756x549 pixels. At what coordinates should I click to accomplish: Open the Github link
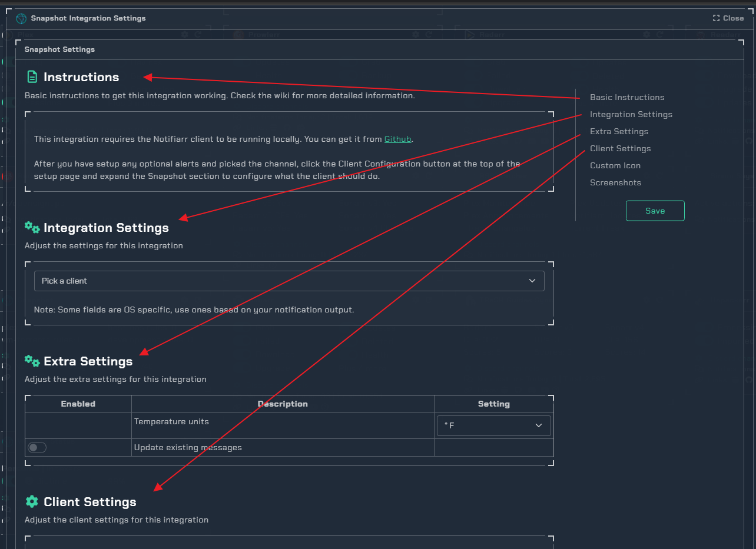tap(398, 139)
